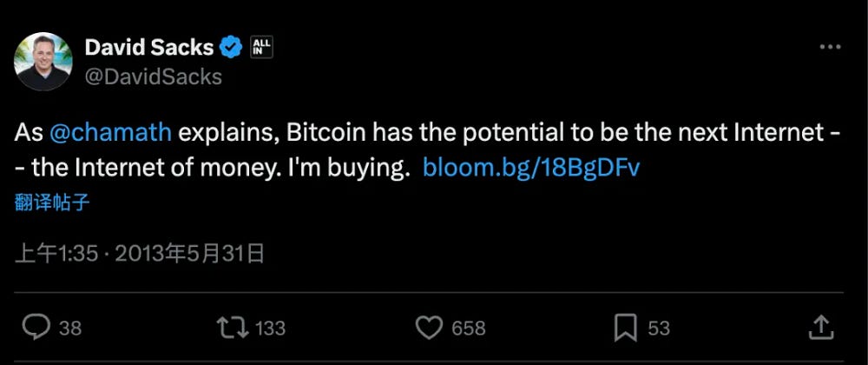Like the post with the heart icon
Screen dimensions: 868x365
pyautogui.click(x=429, y=328)
